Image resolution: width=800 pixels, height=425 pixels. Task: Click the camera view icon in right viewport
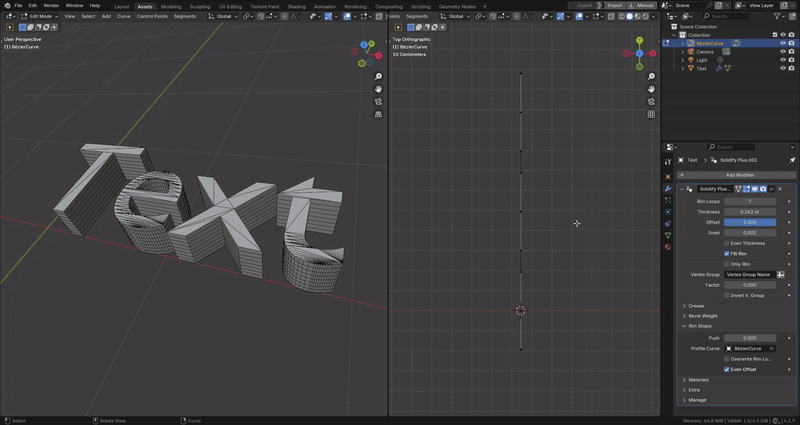tap(651, 102)
